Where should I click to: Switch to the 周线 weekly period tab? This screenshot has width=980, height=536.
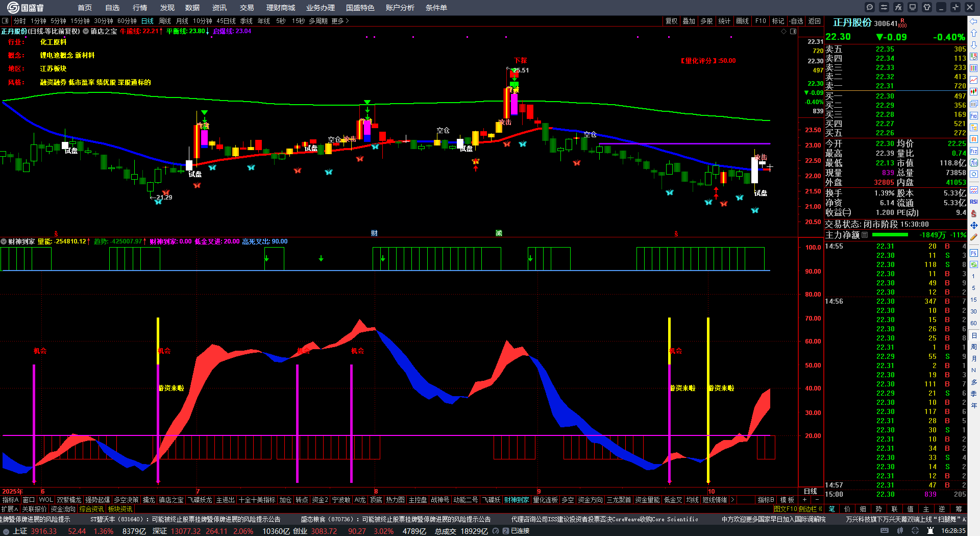tap(165, 21)
